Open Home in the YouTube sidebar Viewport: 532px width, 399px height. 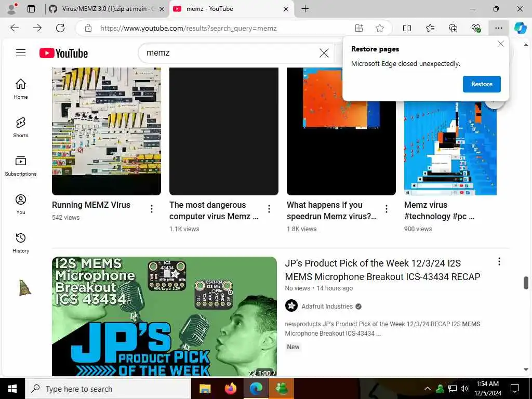tap(21, 89)
